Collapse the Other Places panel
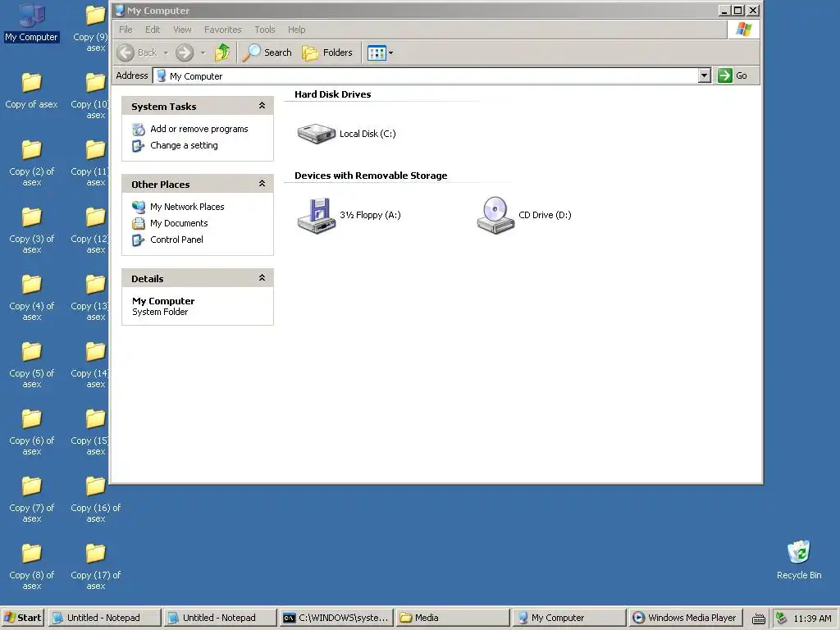840x630 pixels. pos(262,184)
